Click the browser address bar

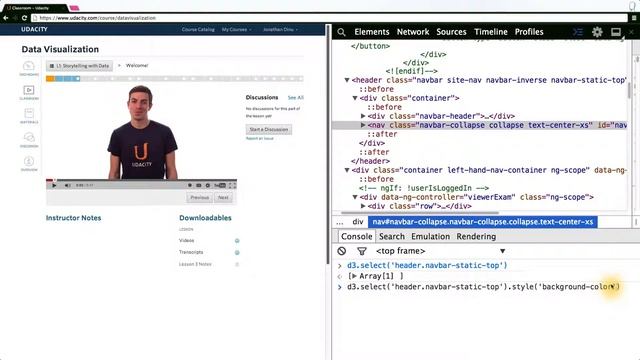pyautogui.click(x=329, y=18)
